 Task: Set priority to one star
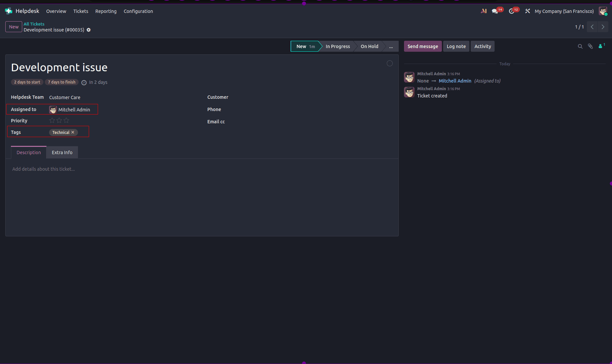click(x=52, y=120)
